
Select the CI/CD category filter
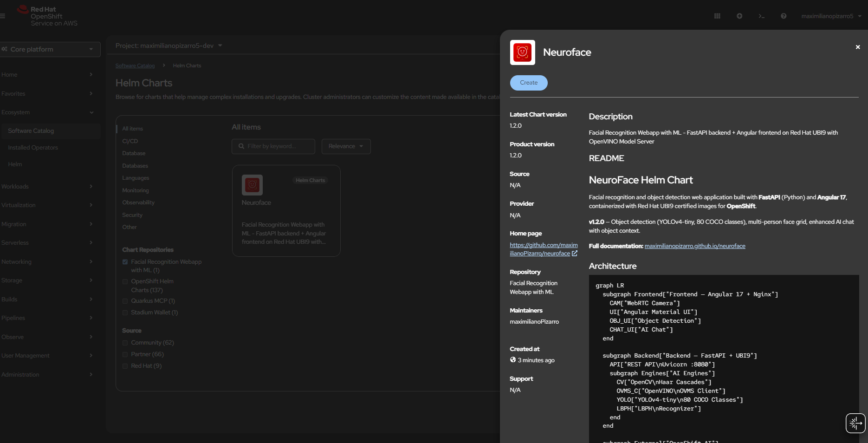[x=130, y=141]
